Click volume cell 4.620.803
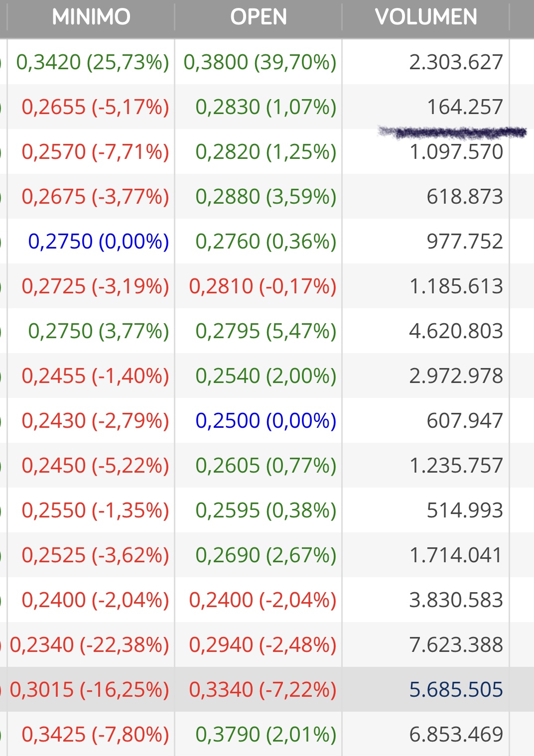Screen dimensions: 534x756 (x=456, y=331)
